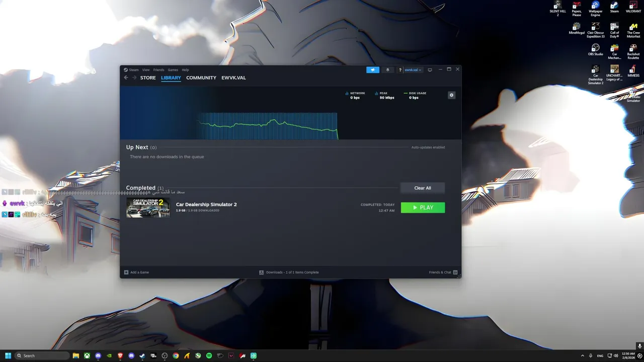This screenshot has width=644, height=362.
Task: Open Car Dealership Simulator 2 desktop shortcut
Action: click(596, 75)
